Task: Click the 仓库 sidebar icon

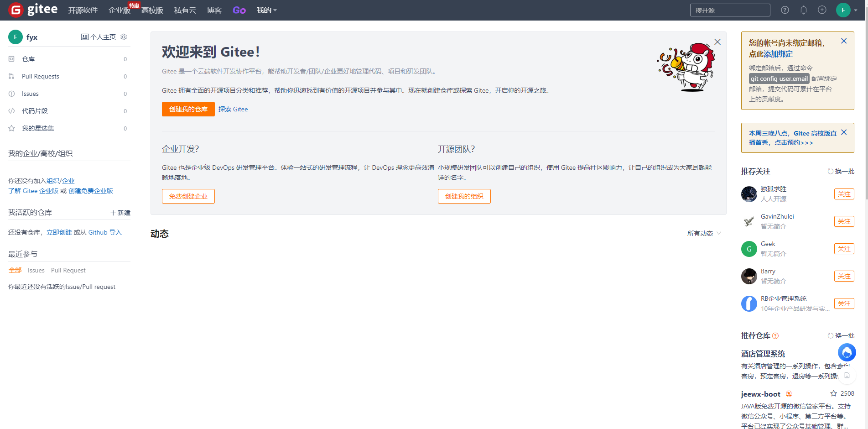Action: click(11, 59)
